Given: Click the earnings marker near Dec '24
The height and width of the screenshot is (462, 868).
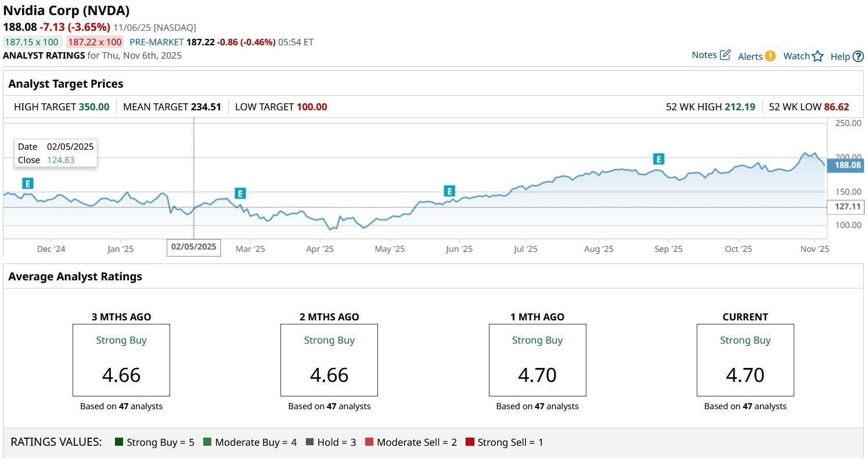Looking at the screenshot, I should pyautogui.click(x=27, y=183).
